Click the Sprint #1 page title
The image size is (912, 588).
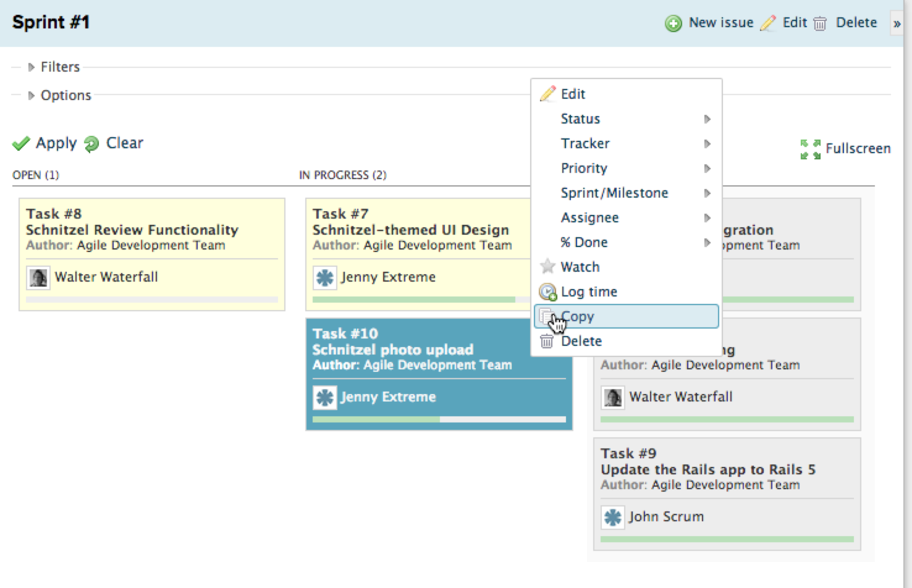point(51,23)
